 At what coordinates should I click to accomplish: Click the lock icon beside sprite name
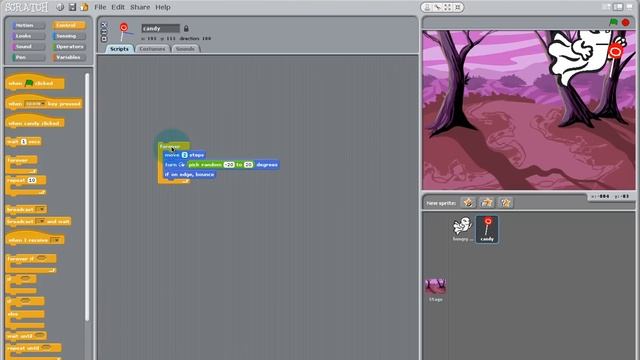(186, 28)
